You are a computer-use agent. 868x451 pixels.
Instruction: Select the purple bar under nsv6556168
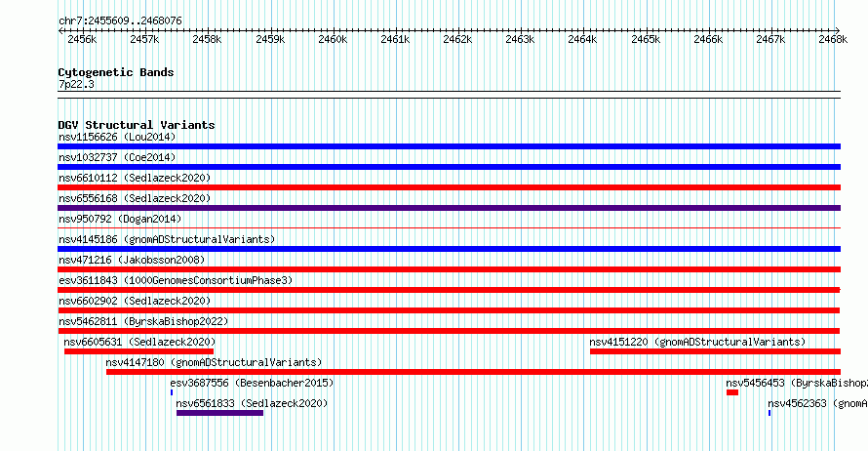tap(449, 208)
